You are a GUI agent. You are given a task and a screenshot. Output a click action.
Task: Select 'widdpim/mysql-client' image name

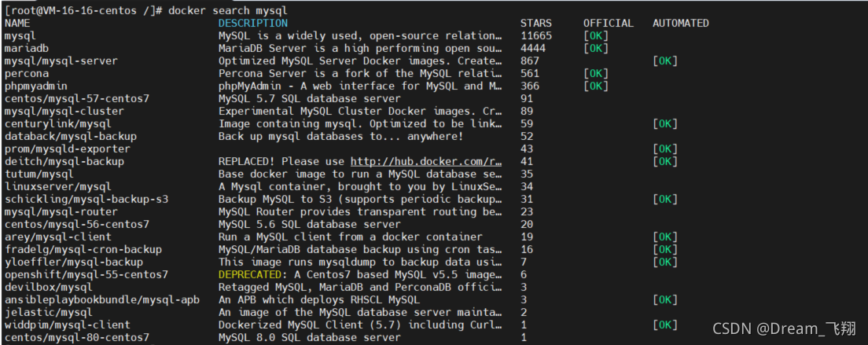[67, 325]
